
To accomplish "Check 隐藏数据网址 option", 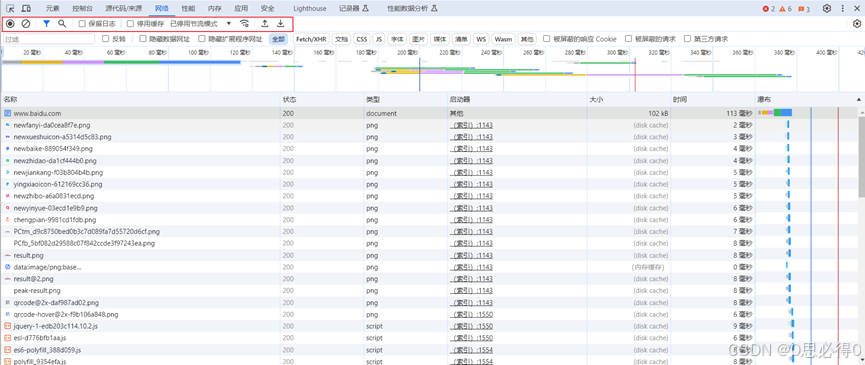I will tap(143, 39).
